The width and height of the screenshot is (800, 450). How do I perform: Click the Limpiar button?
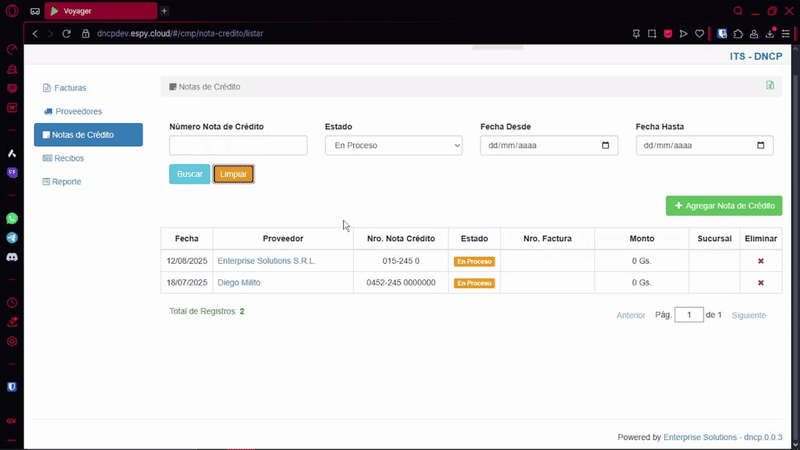click(233, 174)
